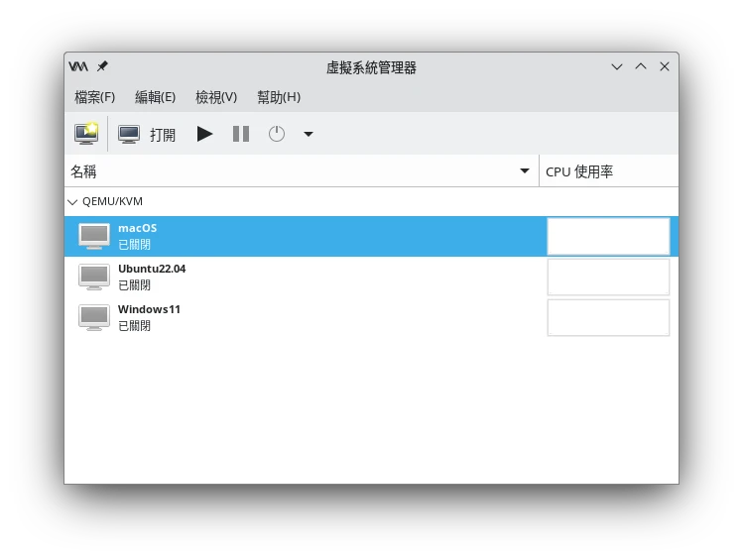Click the shutdown power icon
This screenshot has width=743, height=560.
277,134
